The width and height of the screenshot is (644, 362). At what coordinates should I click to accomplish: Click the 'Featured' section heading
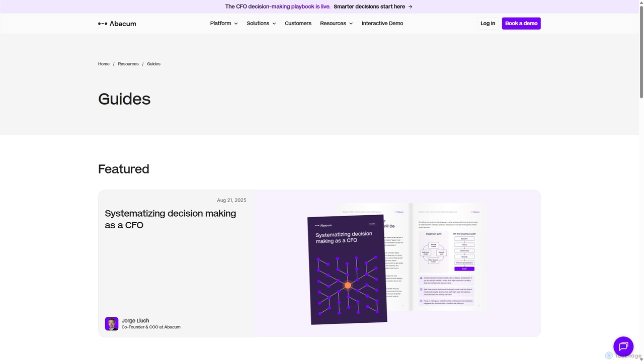click(124, 169)
